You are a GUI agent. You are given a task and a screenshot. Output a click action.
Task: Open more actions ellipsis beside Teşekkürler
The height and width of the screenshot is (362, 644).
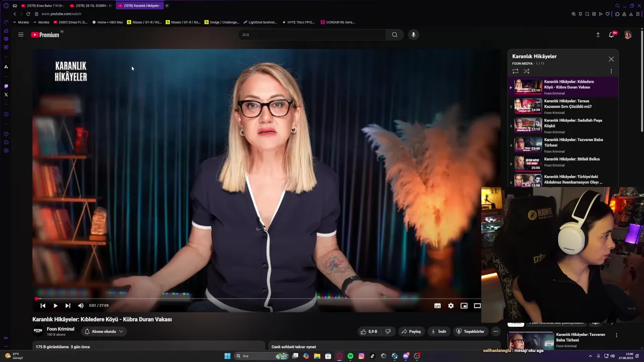496,331
